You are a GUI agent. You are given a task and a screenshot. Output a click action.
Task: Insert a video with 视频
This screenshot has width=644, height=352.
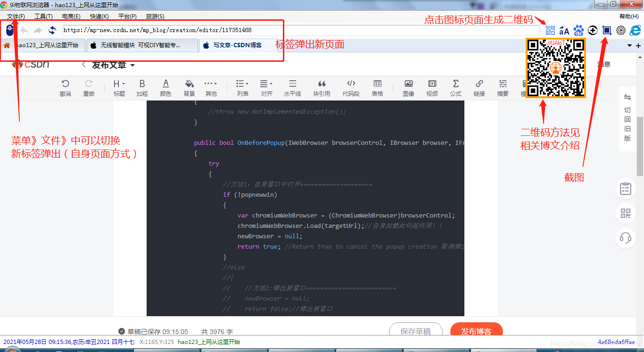[432, 88]
